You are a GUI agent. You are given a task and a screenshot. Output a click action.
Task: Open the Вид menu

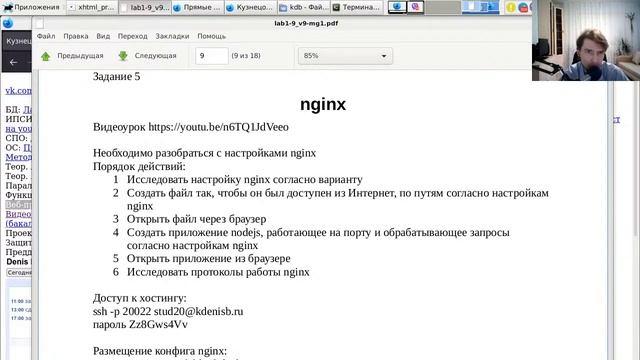point(103,36)
